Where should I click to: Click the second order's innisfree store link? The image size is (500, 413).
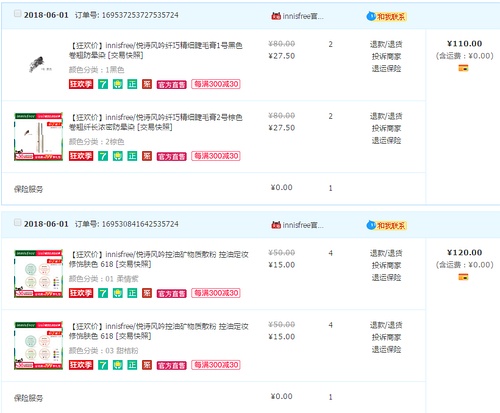tap(303, 225)
